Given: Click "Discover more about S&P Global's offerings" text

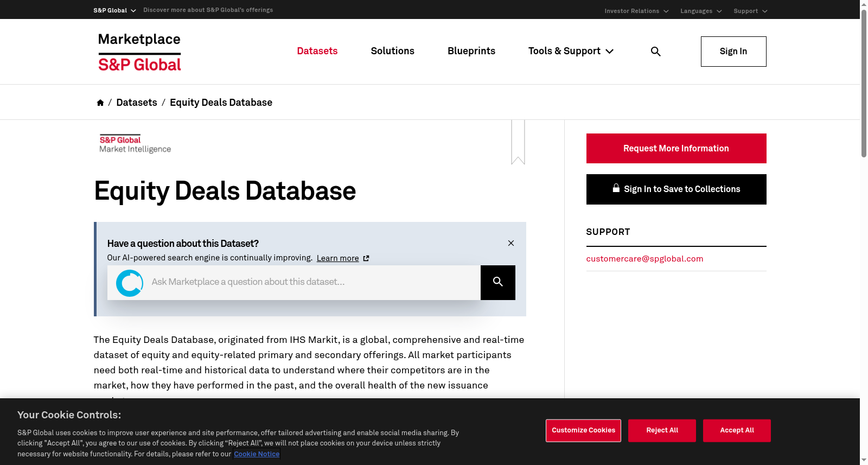Looking at the screenshot, I should [208, 10].
